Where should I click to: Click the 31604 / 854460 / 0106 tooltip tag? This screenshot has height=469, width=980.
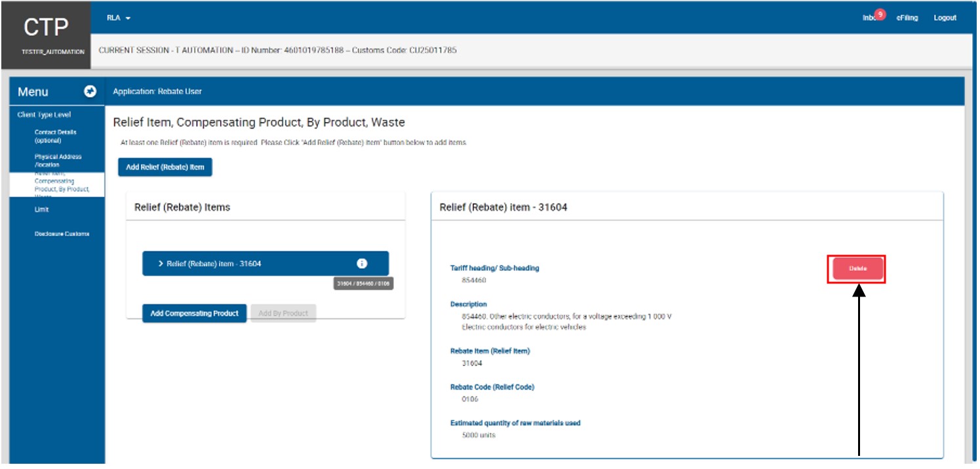click(x=363, y=284)
